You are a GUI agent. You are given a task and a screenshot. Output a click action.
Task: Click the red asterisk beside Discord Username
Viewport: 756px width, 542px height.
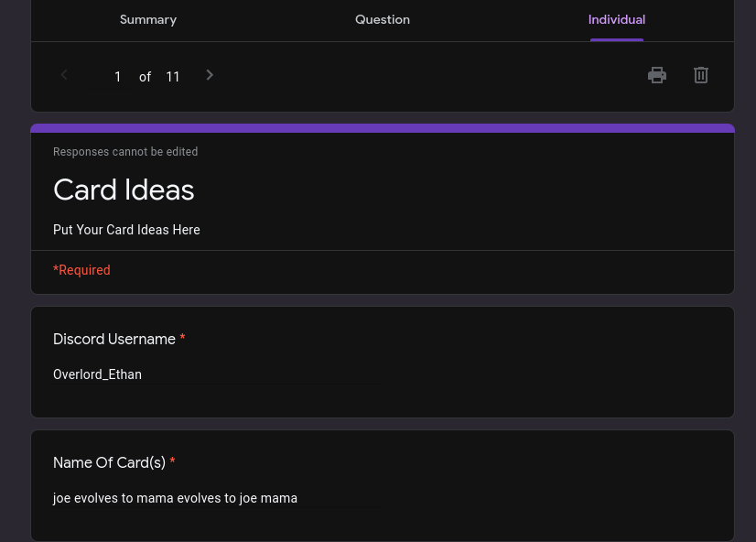[x=182, y=339]
